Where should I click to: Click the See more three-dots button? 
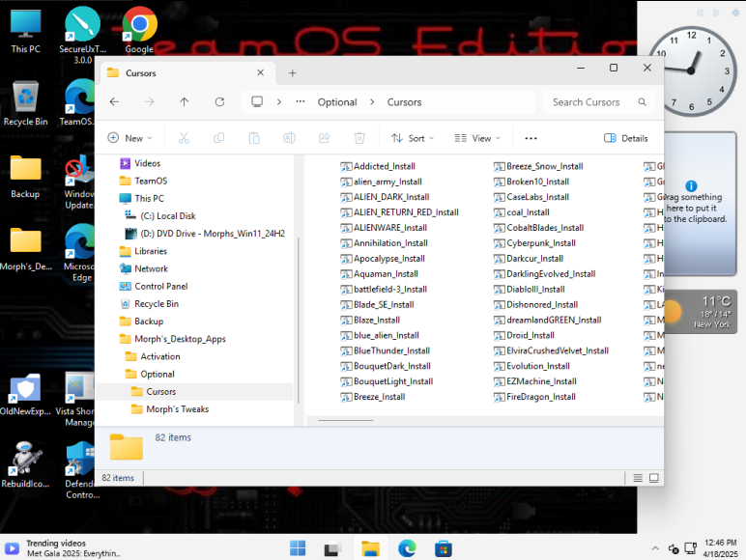531,138
